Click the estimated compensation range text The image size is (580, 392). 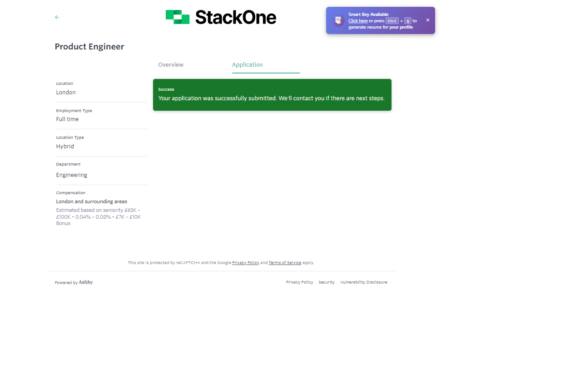tap(98, 217)
